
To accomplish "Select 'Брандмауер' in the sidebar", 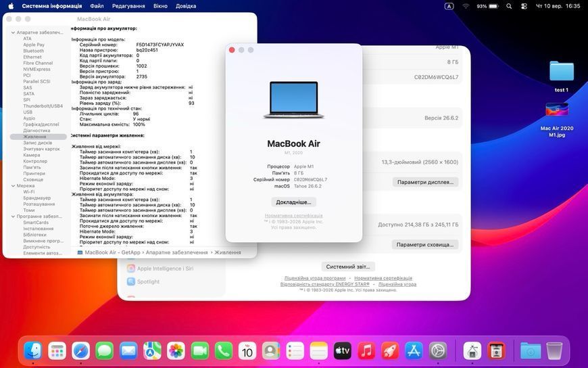I will tap(36, 198).
